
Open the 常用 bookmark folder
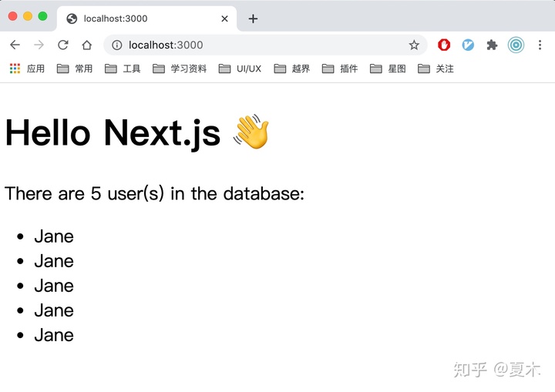coord(75,69)
